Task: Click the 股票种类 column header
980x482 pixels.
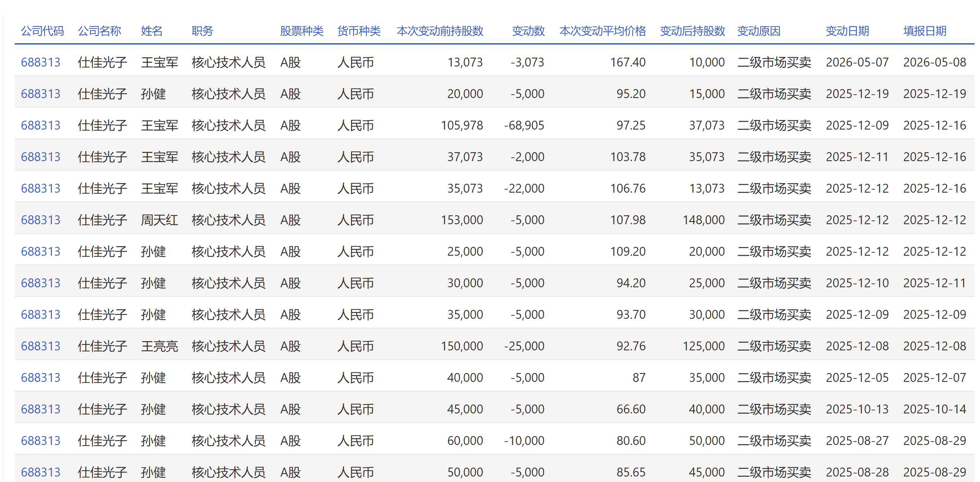Action: pos(302,31)
